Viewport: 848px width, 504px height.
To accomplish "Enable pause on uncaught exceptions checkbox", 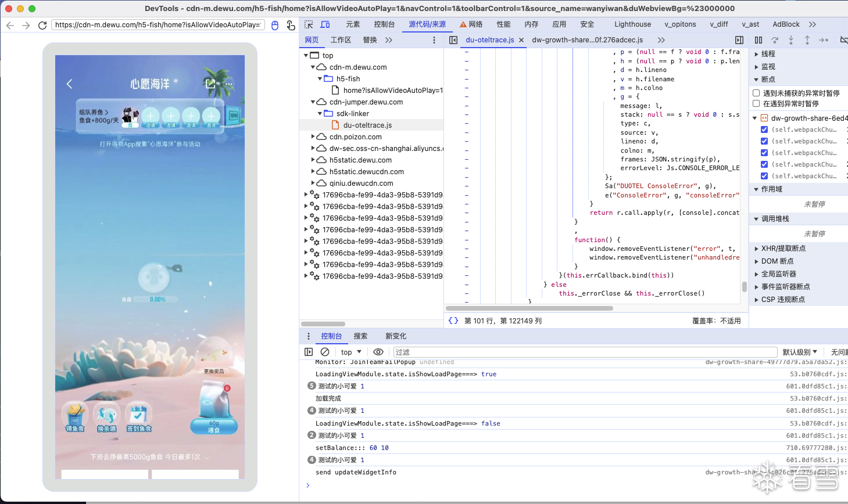I will click(x=756, y=93).
